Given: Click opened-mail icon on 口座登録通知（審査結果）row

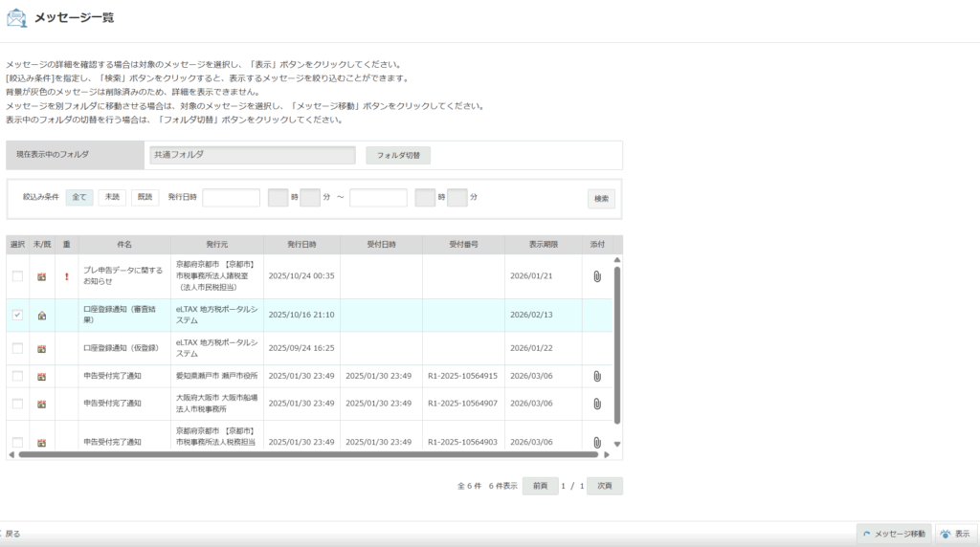Looking at the screenshot, I should coord(42,315).
